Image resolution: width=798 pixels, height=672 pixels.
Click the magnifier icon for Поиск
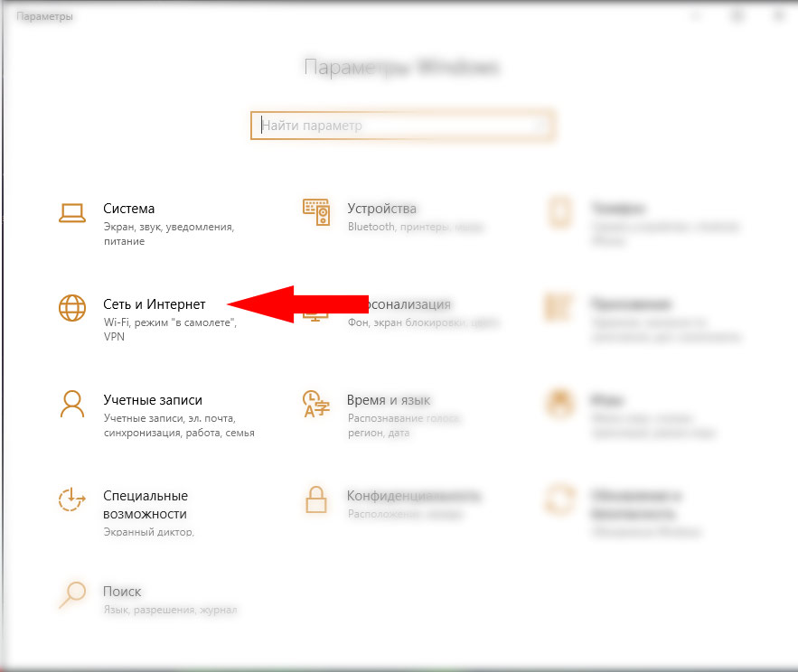coord(71,594)
